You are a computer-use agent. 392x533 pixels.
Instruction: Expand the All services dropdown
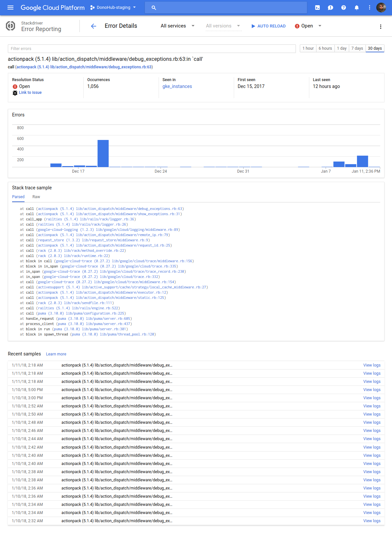pyautogui.click(x=178, y=26)
